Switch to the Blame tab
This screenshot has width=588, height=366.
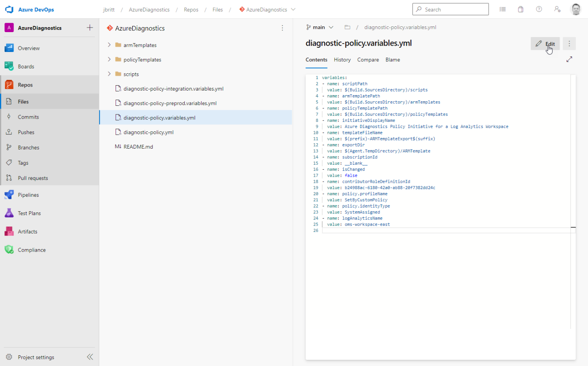point(393,60)
